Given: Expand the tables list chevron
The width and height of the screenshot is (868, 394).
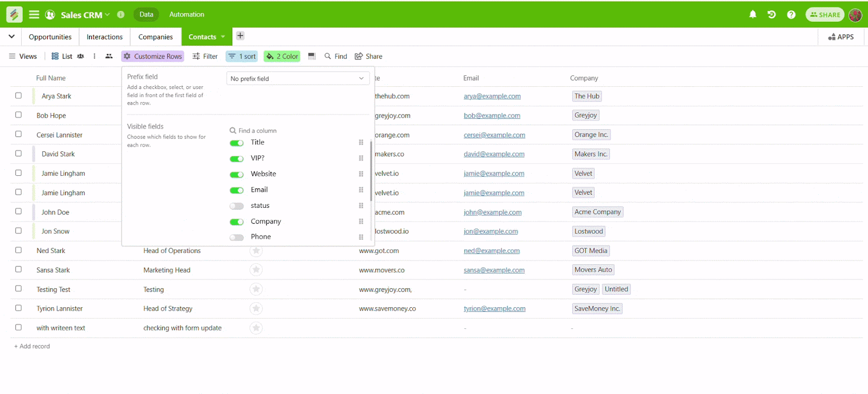Looking at the screenshot, I should [11, 36].
